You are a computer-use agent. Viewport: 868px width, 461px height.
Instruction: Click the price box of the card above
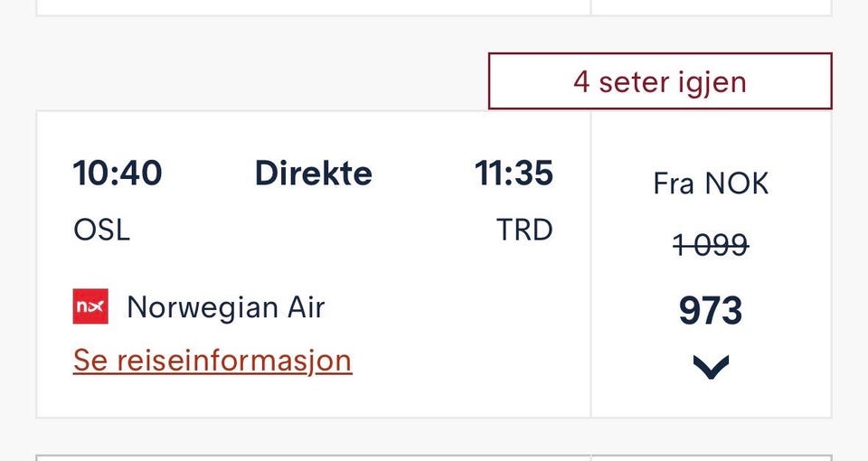click(712, 7)
